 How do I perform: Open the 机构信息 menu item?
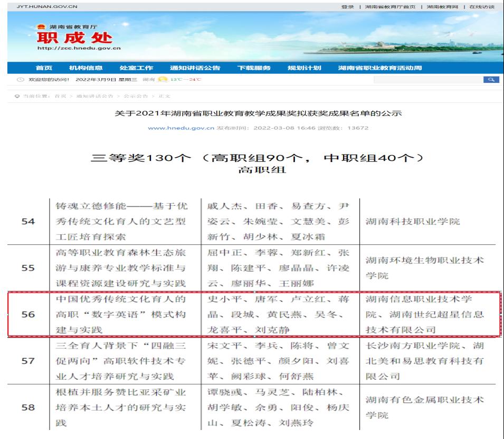(x=85, y=68)
